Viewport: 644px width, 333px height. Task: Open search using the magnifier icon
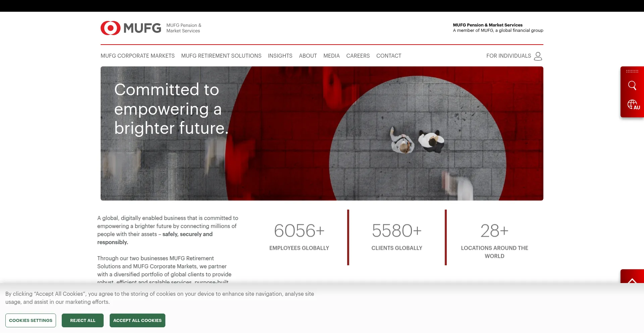[632, 86]
